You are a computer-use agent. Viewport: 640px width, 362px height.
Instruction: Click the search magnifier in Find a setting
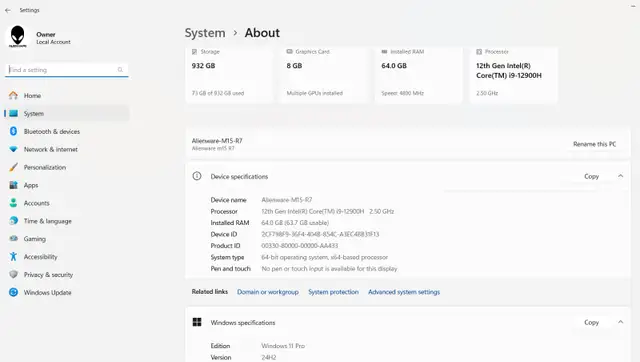click(x=120, y=70)
